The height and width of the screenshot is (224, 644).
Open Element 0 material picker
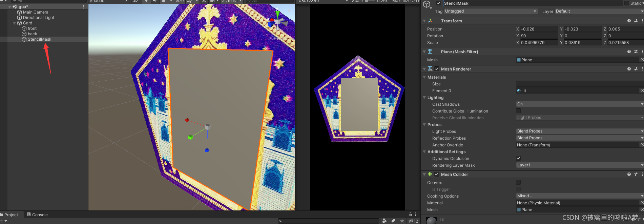click(x=642, y=90)
